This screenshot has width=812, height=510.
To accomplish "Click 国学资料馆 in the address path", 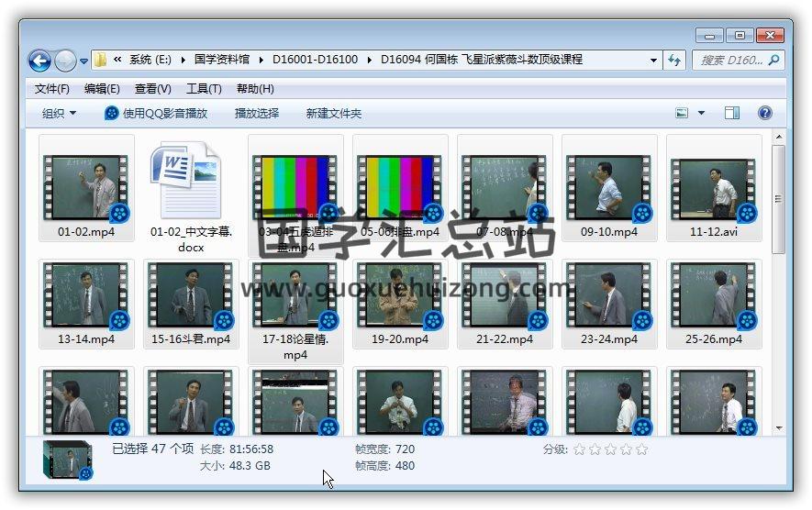I will 221,61.
